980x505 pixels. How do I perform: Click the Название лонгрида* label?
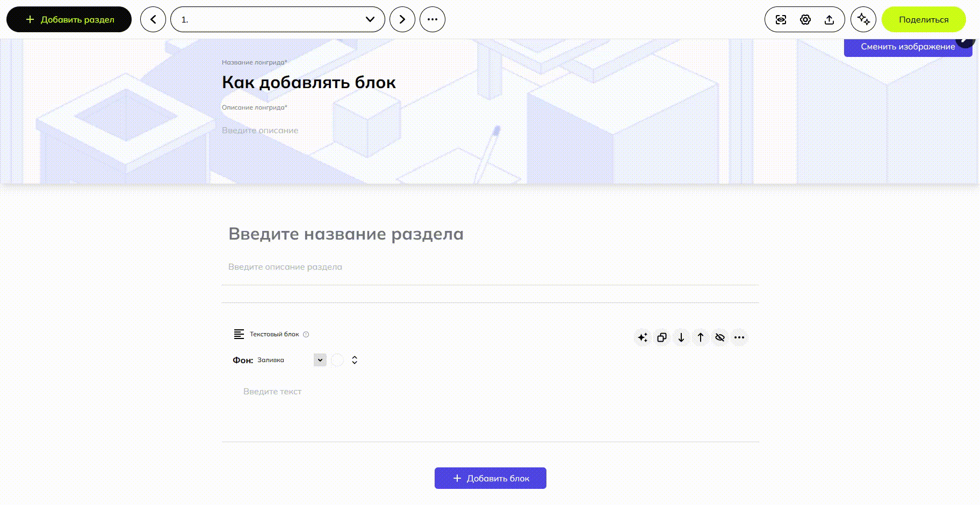point(255,62)
